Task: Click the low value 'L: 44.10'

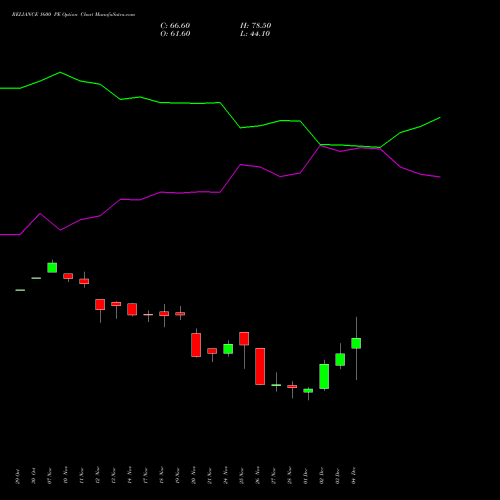Action: coord(255,34)
